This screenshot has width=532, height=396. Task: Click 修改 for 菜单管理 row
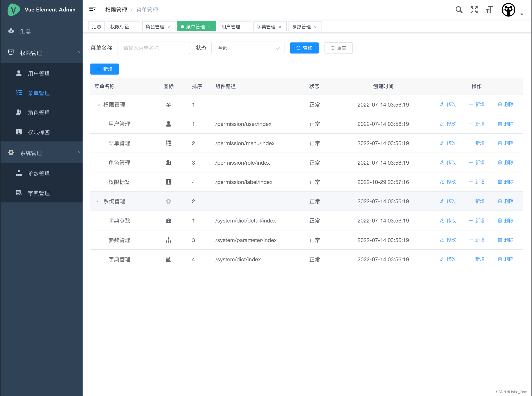(448, 143)
